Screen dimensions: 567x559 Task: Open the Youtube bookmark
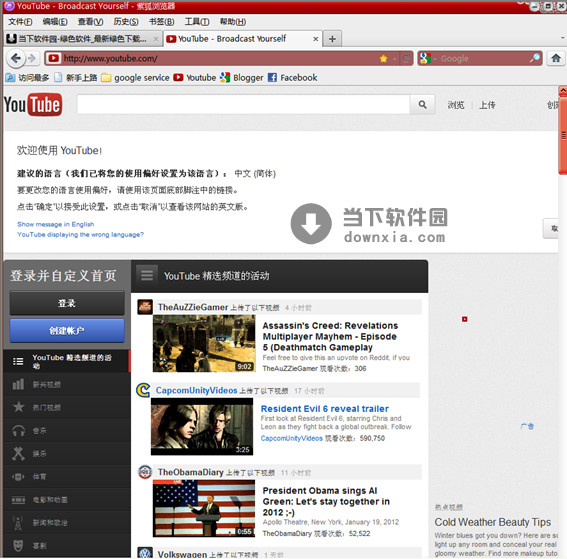pyautogui.click(x=194, y=78)
